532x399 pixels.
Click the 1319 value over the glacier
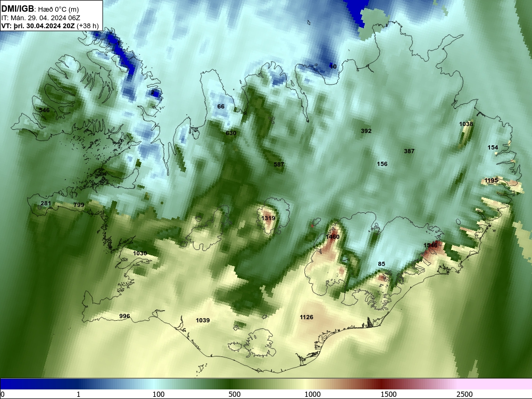[x=268, y=218]
